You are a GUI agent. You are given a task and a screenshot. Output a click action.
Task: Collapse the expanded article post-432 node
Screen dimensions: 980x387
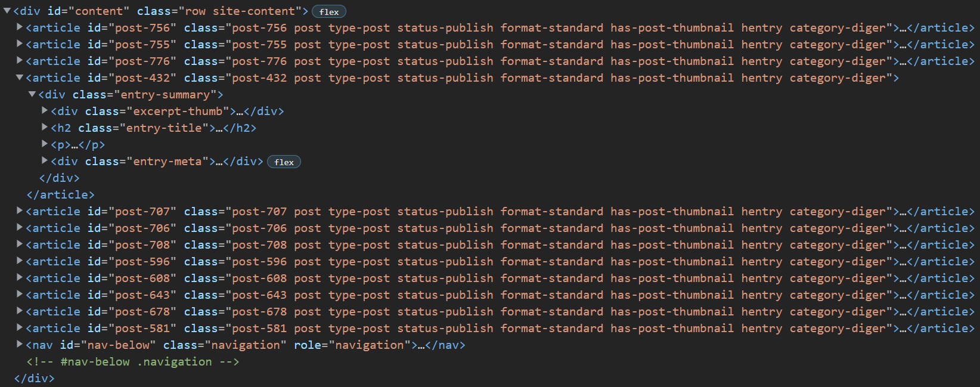coord(20,78)
